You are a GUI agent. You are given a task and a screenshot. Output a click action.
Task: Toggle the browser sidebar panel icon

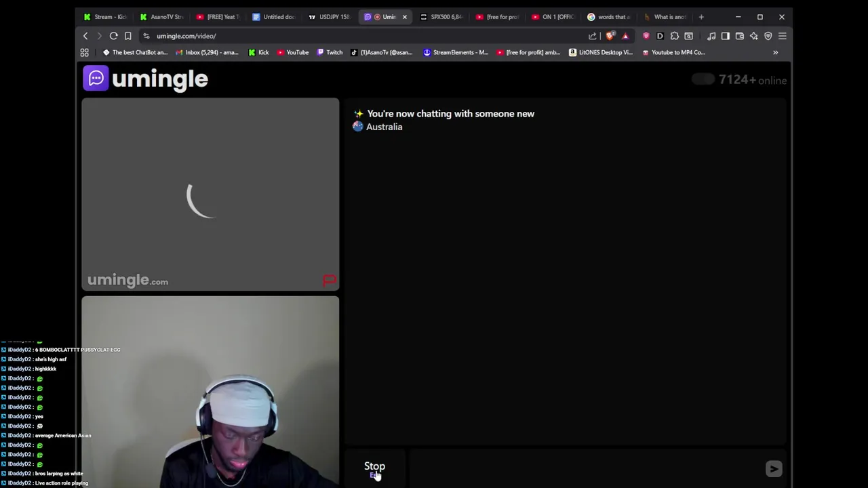726,36
